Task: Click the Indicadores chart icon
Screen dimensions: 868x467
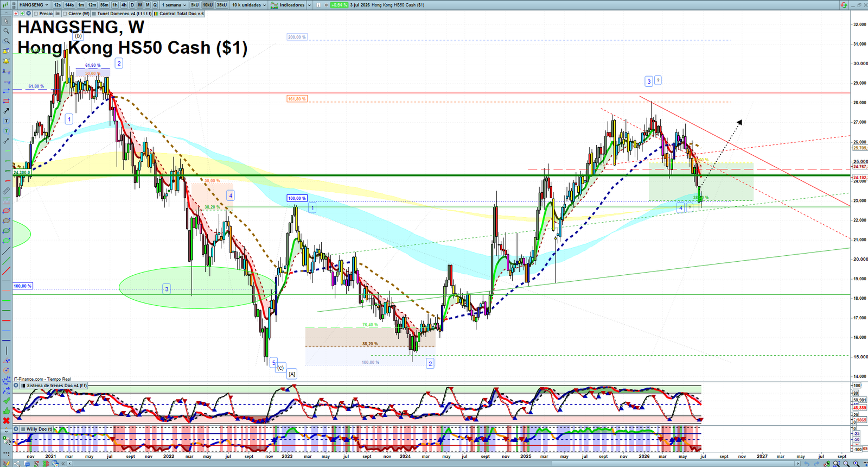Action: click(275, 5)
